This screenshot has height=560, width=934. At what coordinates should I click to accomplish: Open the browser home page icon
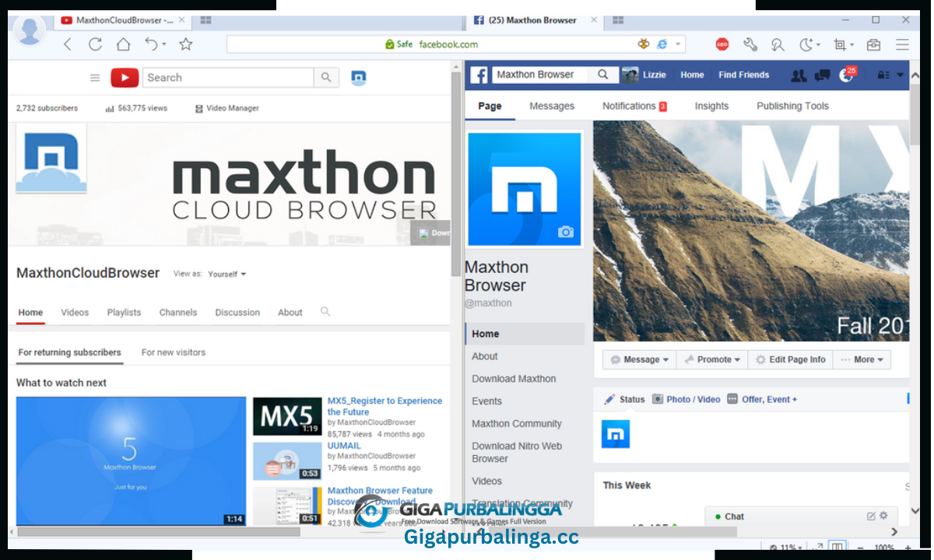coord(123,44)
